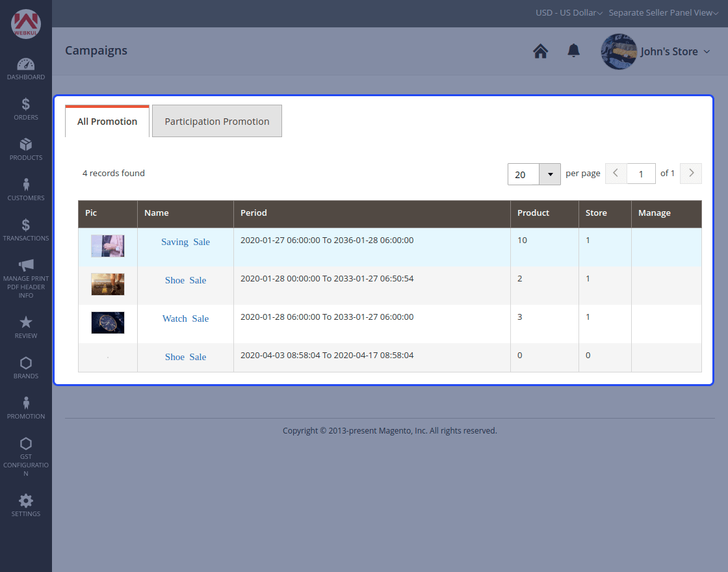Open Products box icon in sidebar

coord(26,144)
